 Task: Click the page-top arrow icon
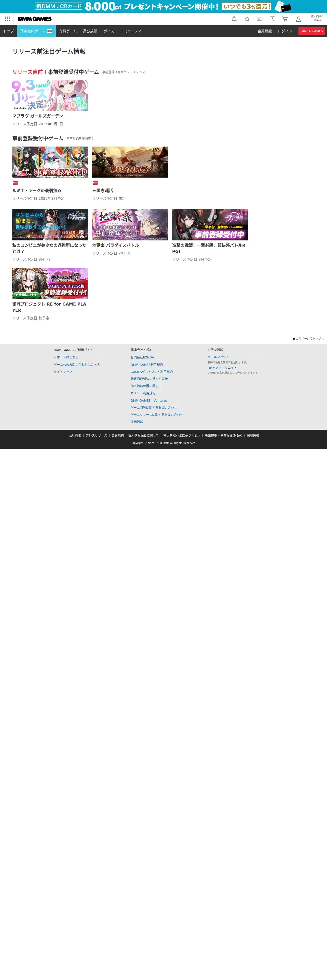click(293, 339)
